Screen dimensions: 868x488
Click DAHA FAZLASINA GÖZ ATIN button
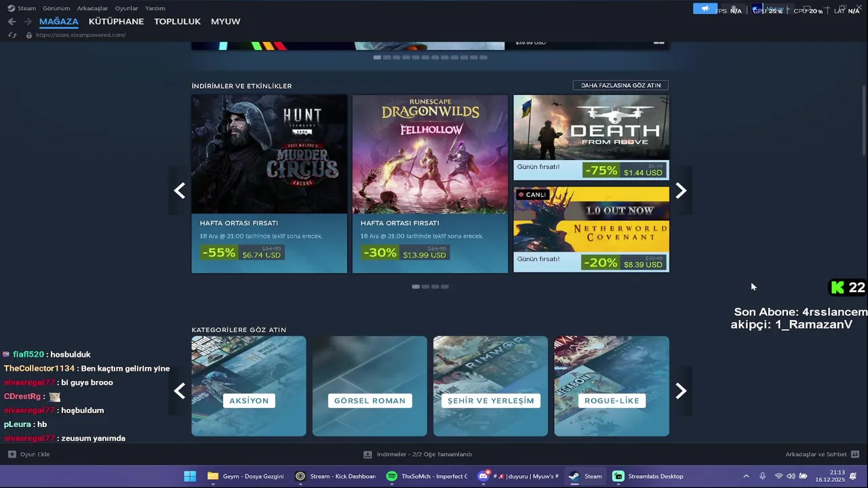tap(620, 85)
